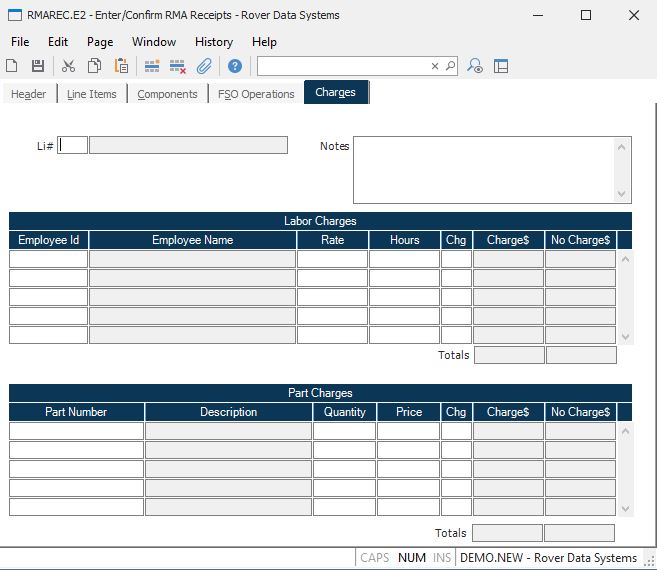Click the Copy icon
The height and width of the screenshot is (570, 657).
(94, 66)
